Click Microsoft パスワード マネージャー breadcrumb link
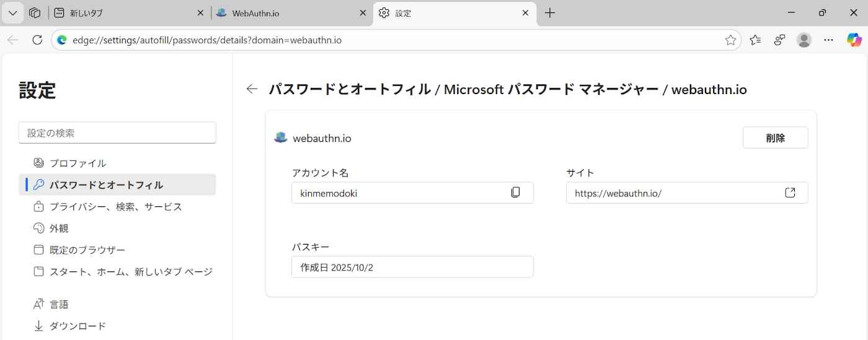The width and height of the screenshot is (868, 340). point(551,89)
